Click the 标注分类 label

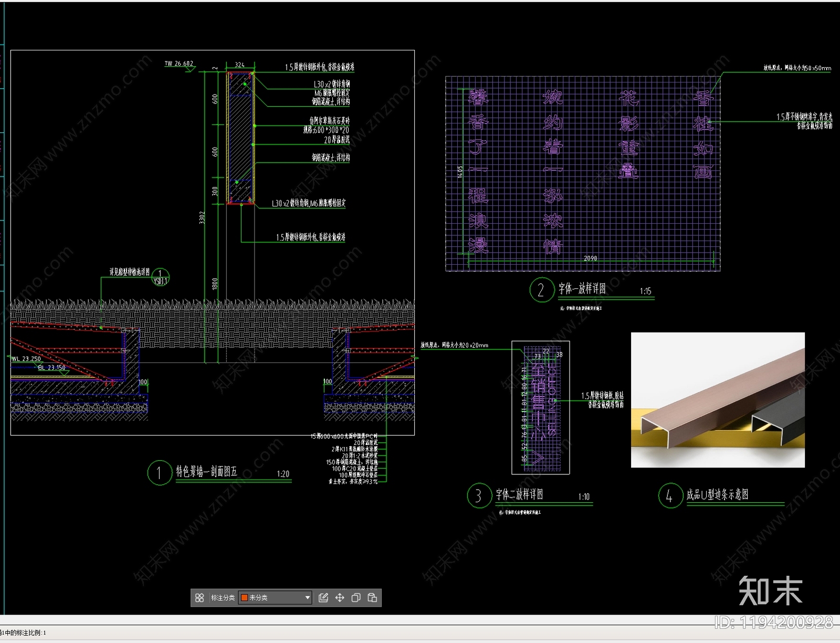point(223,598)
